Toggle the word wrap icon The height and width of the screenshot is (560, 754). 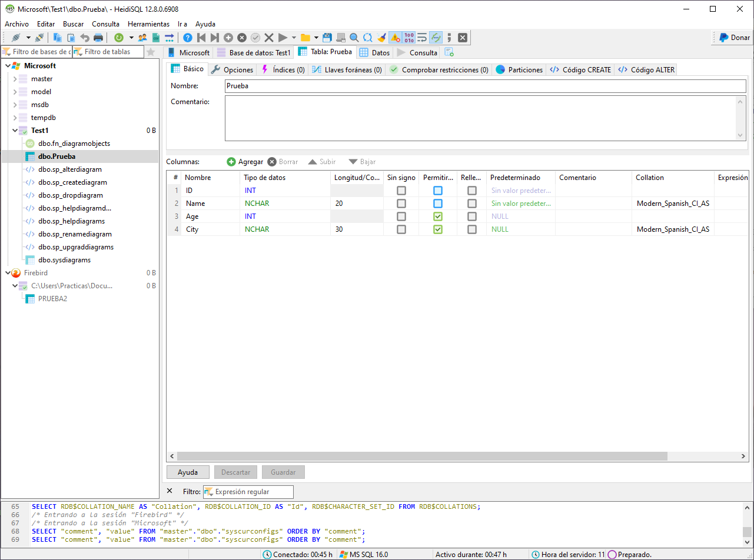[x=422, y=38]
